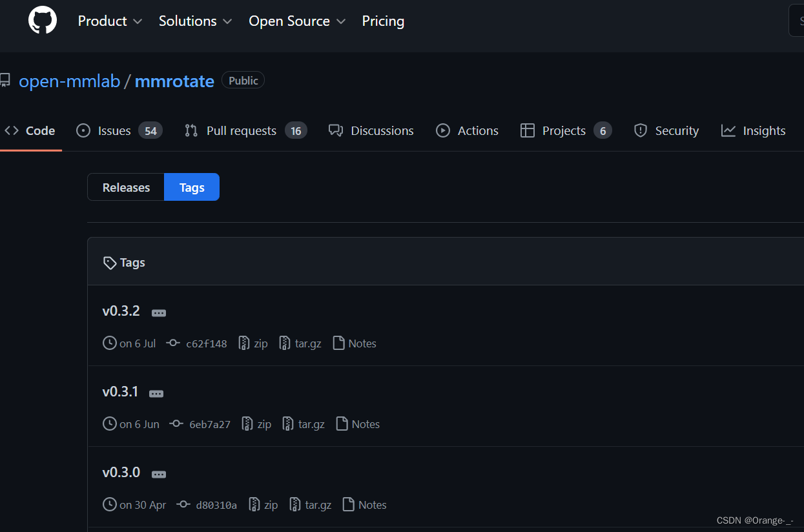The height and width of the screenshot is (532, 804).
Task: Click the Projects count badge 6
Action: click(x=603, y=131)
